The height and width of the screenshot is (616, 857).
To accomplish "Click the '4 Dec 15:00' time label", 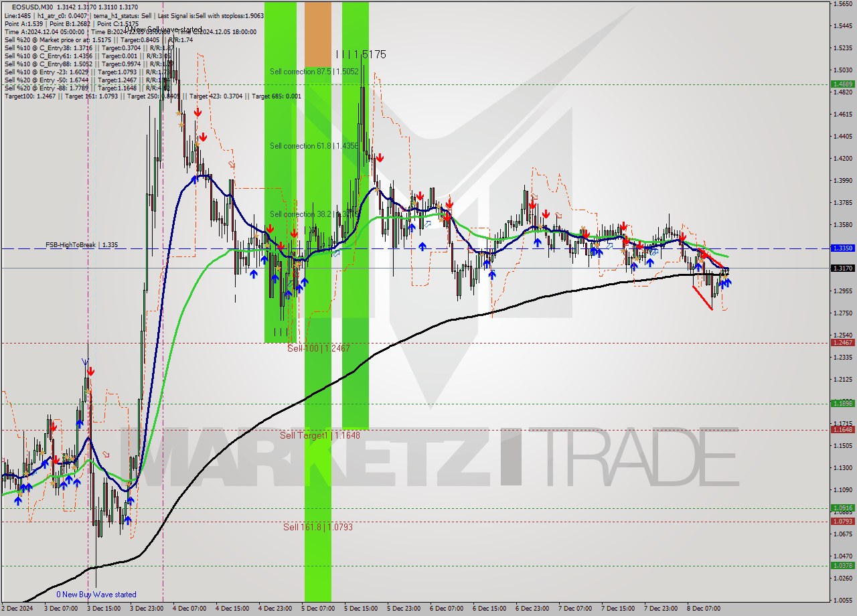I will click(x=232, y=609).
